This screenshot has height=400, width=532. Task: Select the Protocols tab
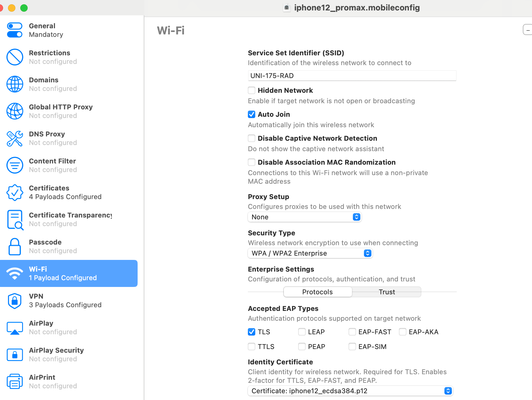click(x=318, y=292)
